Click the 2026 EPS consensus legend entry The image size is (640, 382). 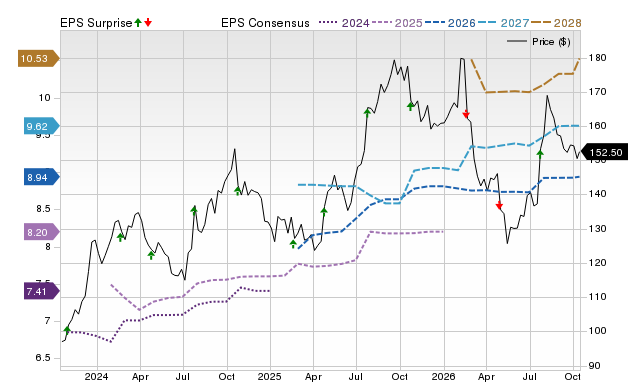click(x=450, y=23)
